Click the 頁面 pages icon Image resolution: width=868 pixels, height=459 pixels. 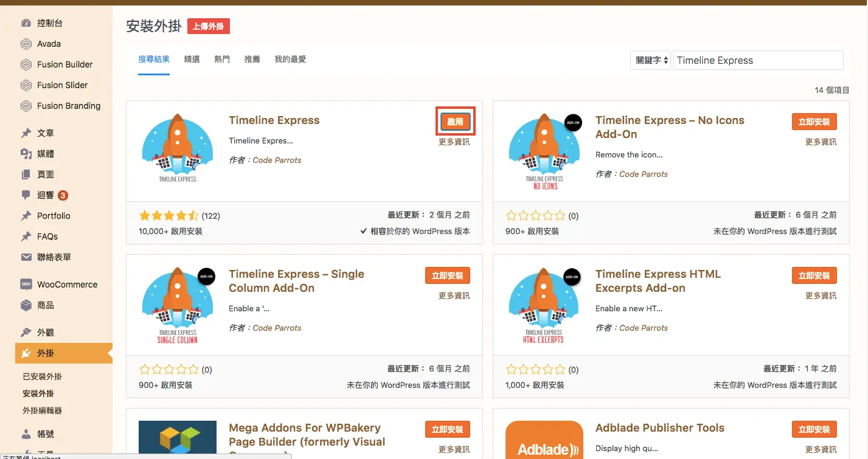coord(26,174)
